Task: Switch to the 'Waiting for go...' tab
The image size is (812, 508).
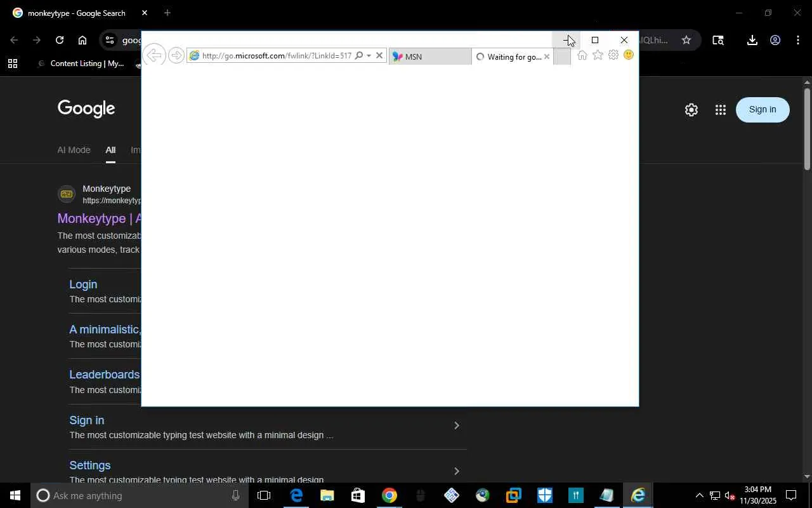Action: click(x=513, y=57)
